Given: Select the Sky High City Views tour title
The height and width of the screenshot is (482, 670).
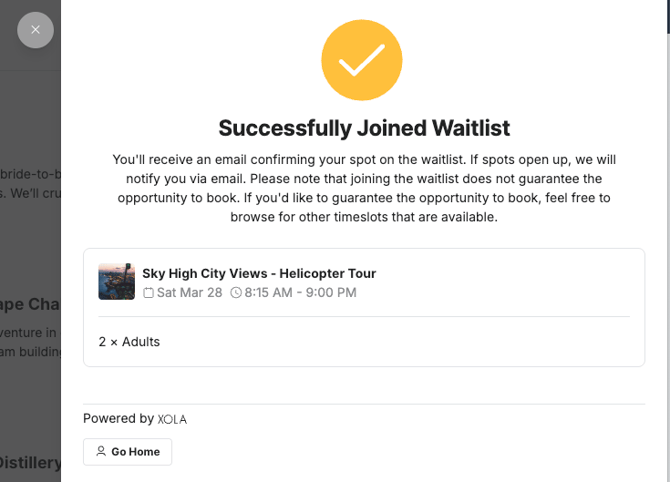Looking at the screenshot, I should pos(259,273).
